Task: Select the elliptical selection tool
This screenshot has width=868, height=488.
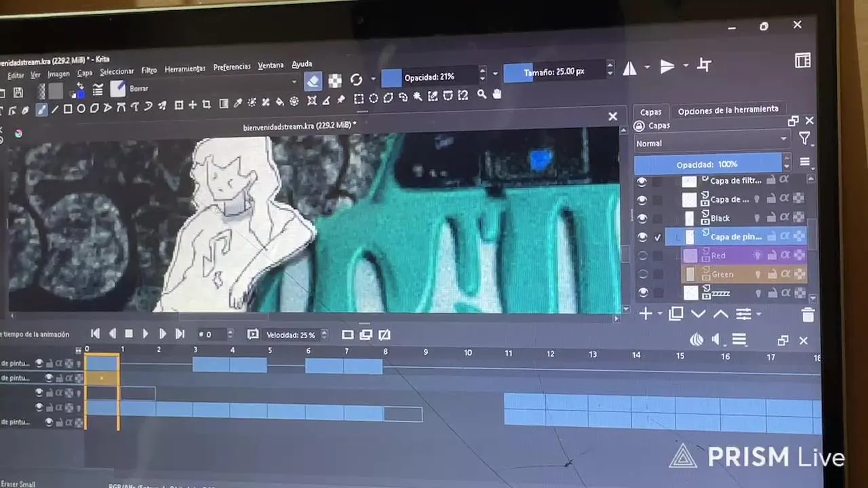Action: click(373, 98)
